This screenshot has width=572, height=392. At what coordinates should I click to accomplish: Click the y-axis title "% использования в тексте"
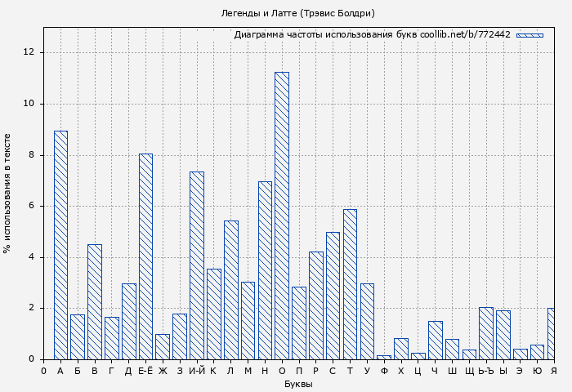(8, 194)
